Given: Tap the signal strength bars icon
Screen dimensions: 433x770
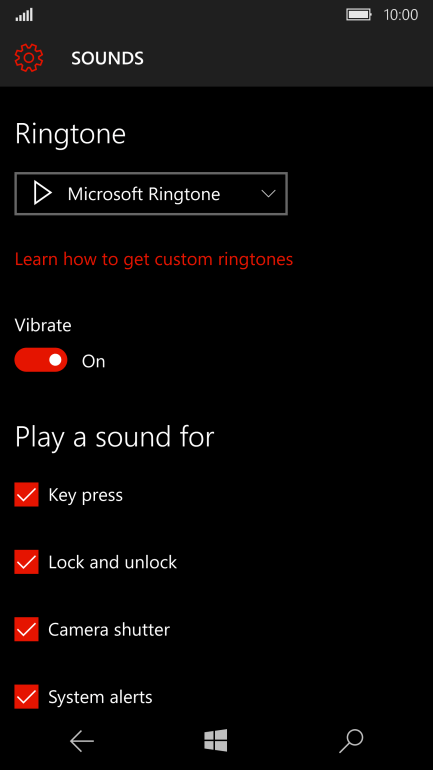Looking at the screenshot, I should [24, 15].
